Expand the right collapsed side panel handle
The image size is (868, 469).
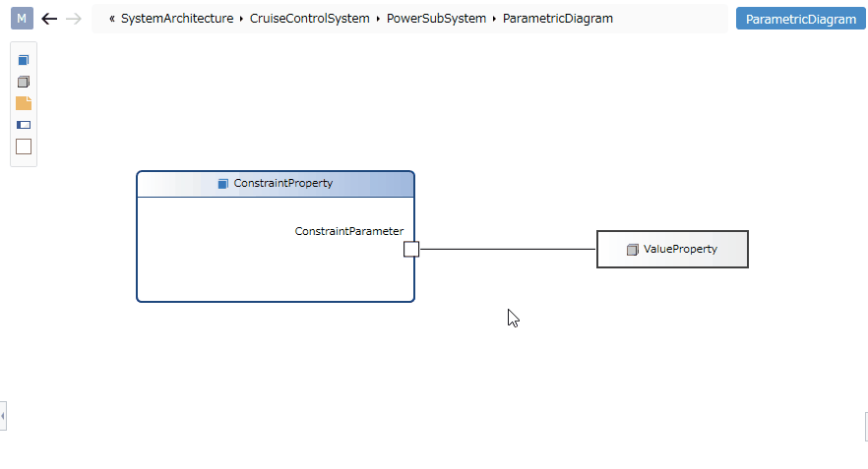click(x=866, y=427)
